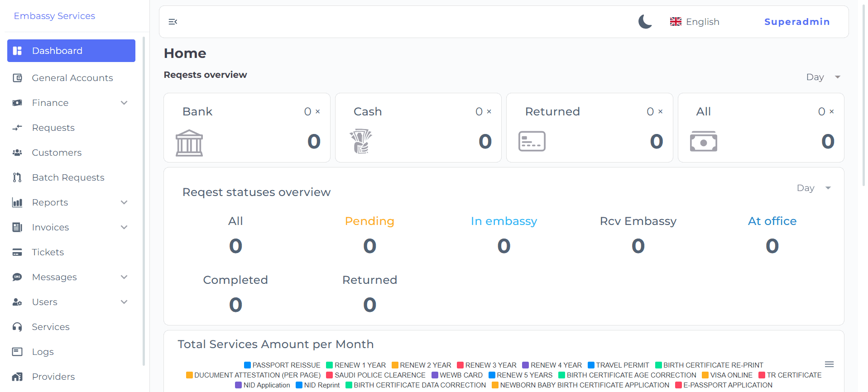This screenshot has height=392, width=868.
Task: Toggle SAUDI POLICE CLEARENCE legend swatch
Action: [329, 375]
